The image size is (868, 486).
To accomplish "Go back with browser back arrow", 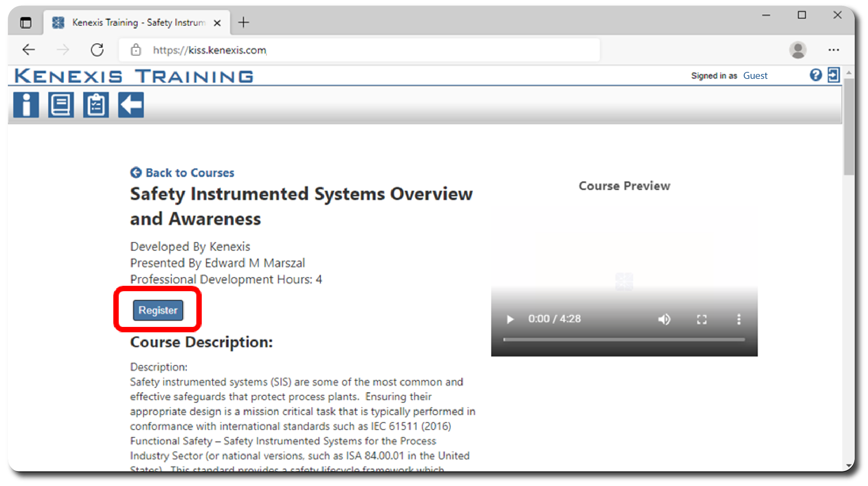I will pyautogui.click(x=29, y=50).
